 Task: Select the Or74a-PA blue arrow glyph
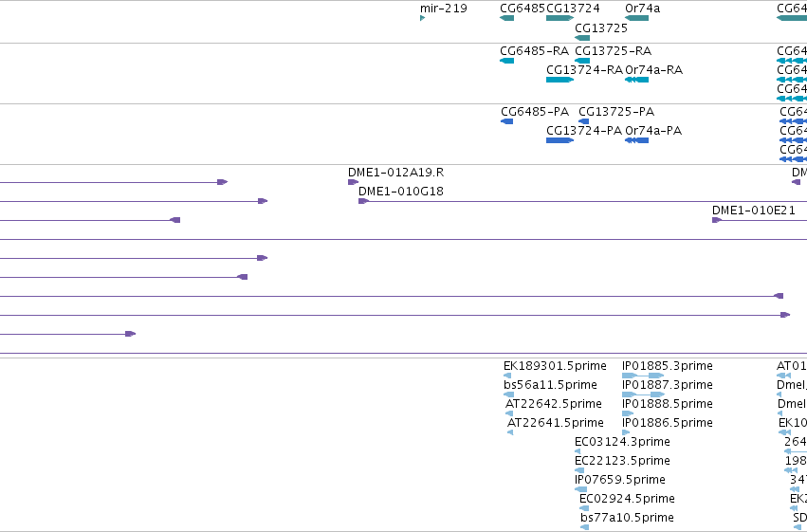pyautogui.click(x=636, y=140)
